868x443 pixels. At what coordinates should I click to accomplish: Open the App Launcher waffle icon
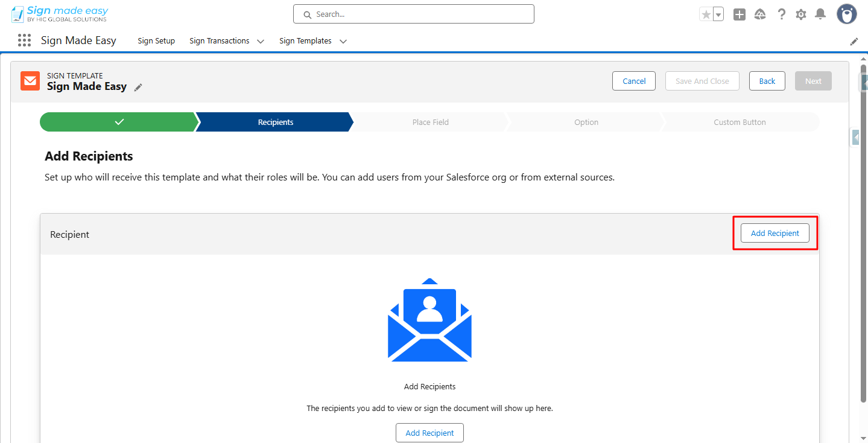[x=24, y=40]
